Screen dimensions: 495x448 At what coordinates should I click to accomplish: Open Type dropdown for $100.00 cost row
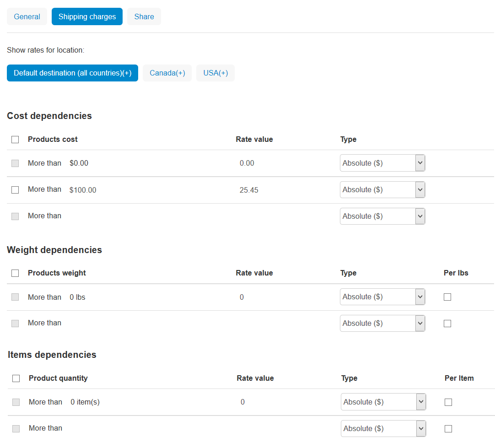pyautogui.click(x=382, y=189)
